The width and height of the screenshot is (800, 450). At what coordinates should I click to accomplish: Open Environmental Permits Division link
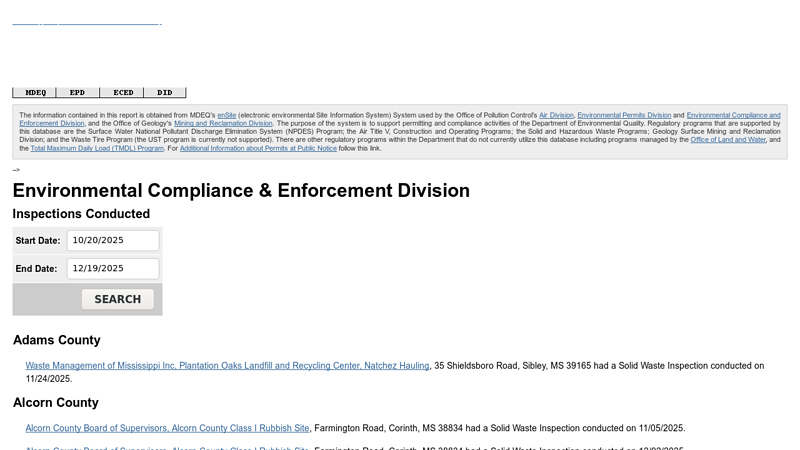coord(624,115)
